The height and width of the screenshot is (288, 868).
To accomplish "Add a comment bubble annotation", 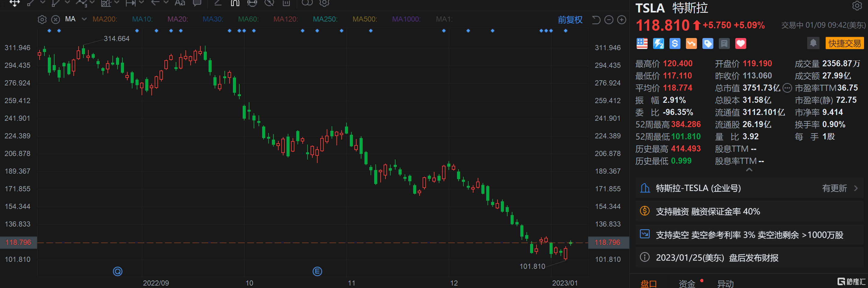I will (197, 3).
